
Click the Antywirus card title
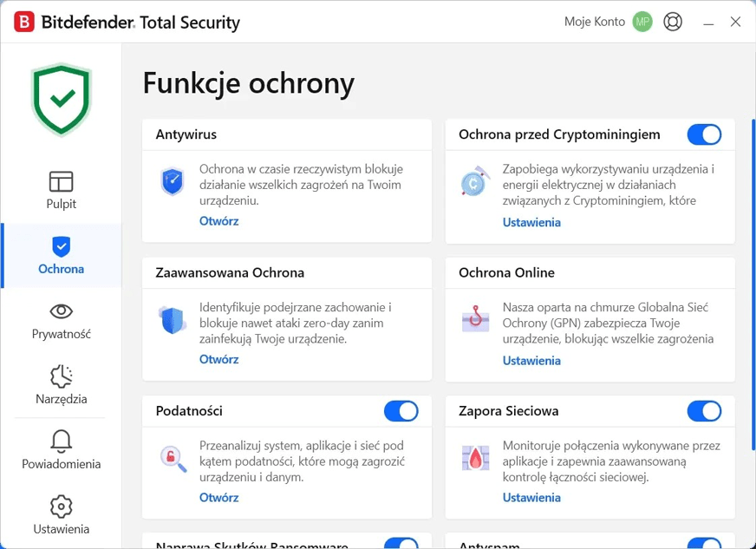coord(186,134)
